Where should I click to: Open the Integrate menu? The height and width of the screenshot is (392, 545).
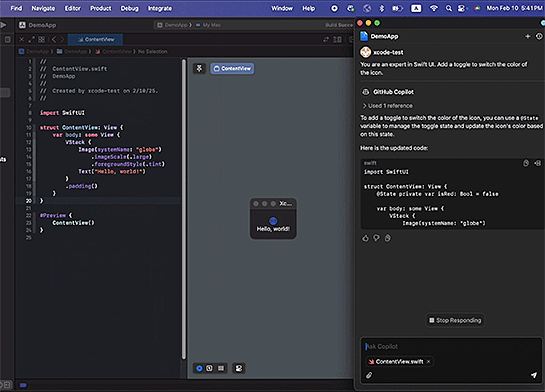tap(160, 8)
